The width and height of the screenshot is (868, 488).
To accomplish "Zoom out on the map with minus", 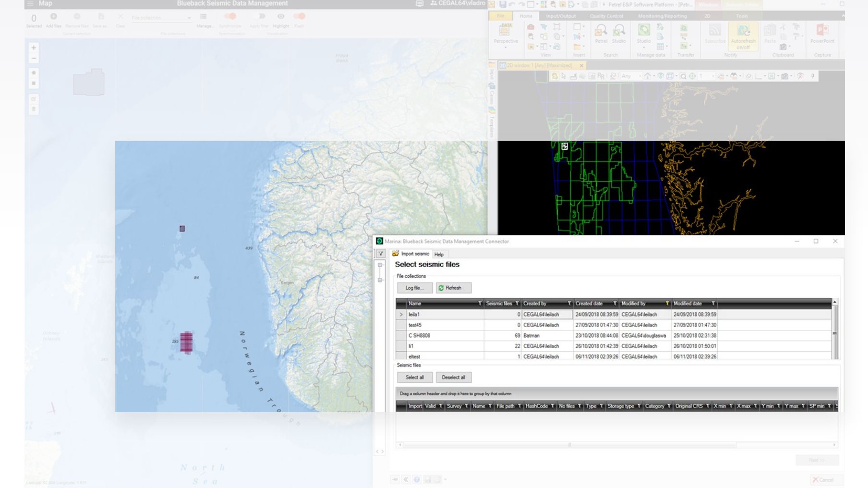I will (34, 59).
